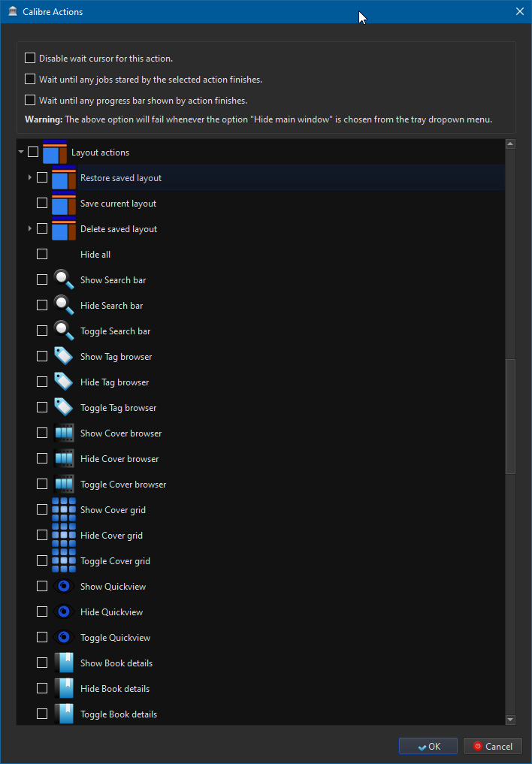Select the Toggle Search bar row text
The height and width of the screenshot is (764, 532).
pos(116,331)
